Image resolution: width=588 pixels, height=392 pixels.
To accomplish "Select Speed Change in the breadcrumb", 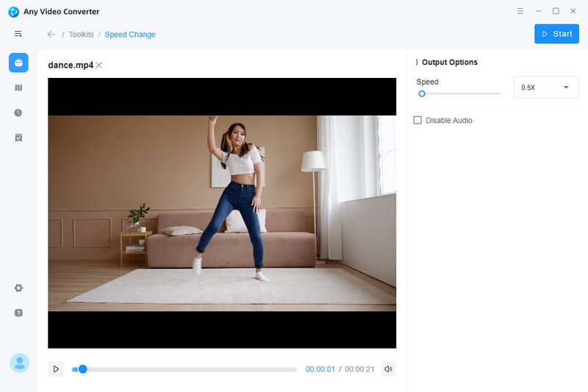I will pos(130,35).
